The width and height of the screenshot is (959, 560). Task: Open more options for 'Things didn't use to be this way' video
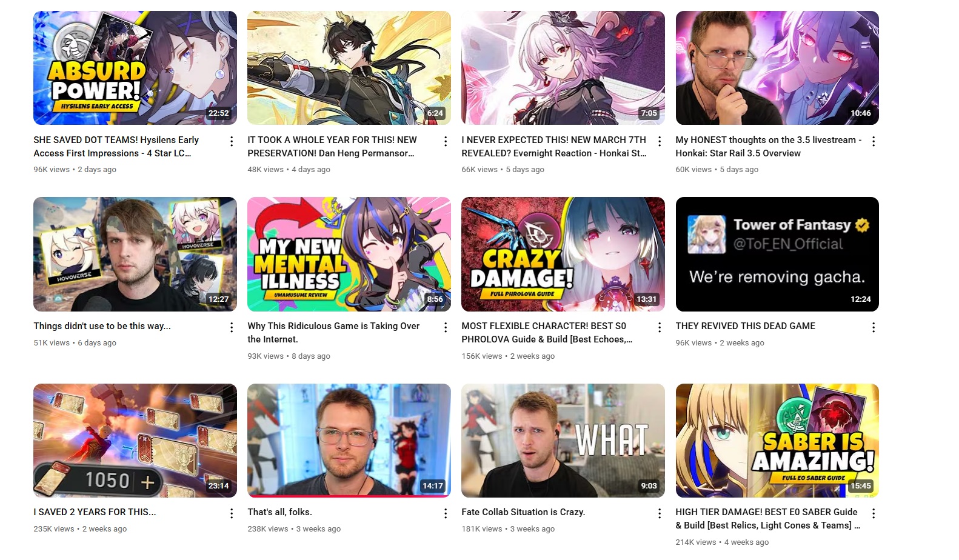[232, 327]
